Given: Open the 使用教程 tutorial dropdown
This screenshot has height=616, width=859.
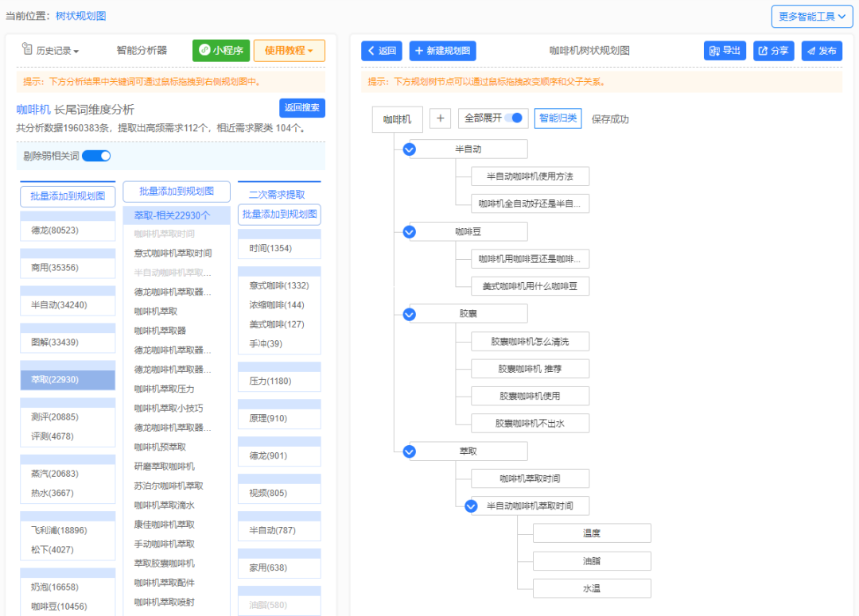Looking at the screenshot, I should point(290,50).
